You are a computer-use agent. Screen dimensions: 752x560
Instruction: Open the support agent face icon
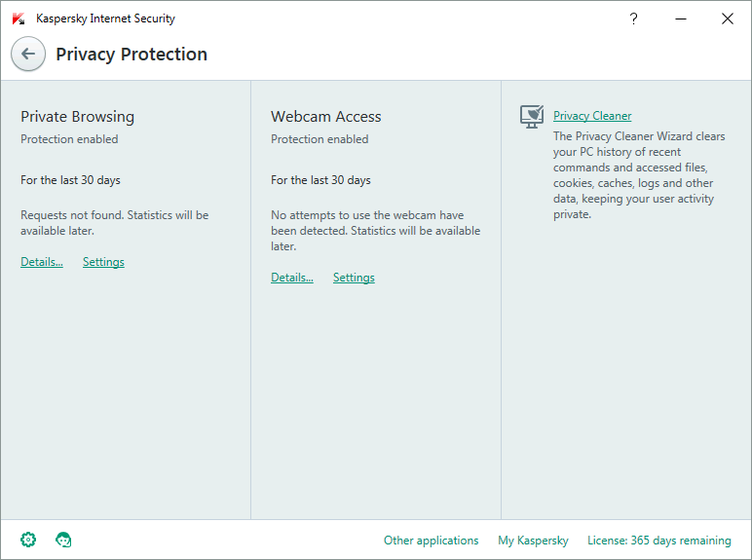(64, 540)
